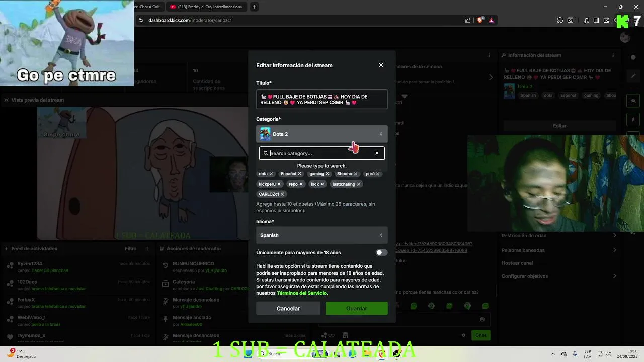Edit the Título text field
644x362 pixels.
[x=322, y=99]
